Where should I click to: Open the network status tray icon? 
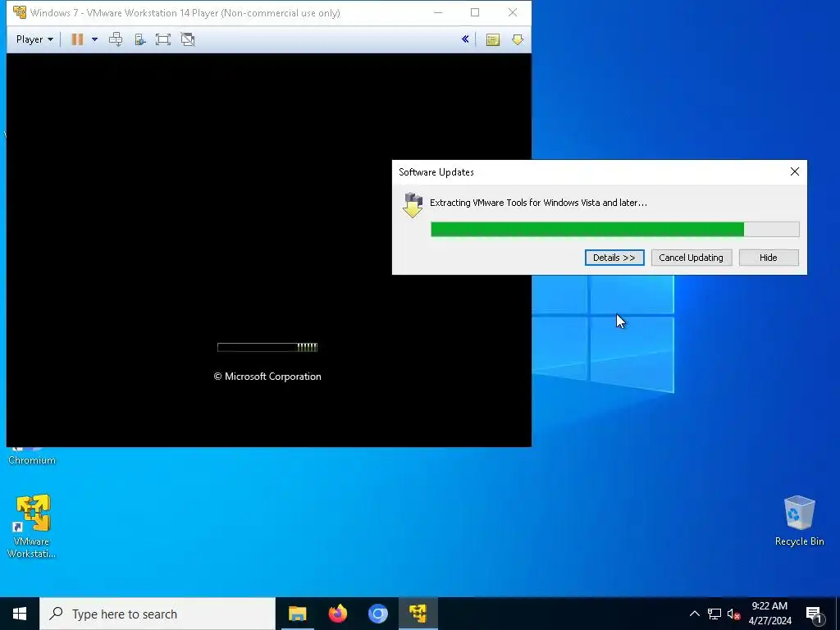click(714, 614)
